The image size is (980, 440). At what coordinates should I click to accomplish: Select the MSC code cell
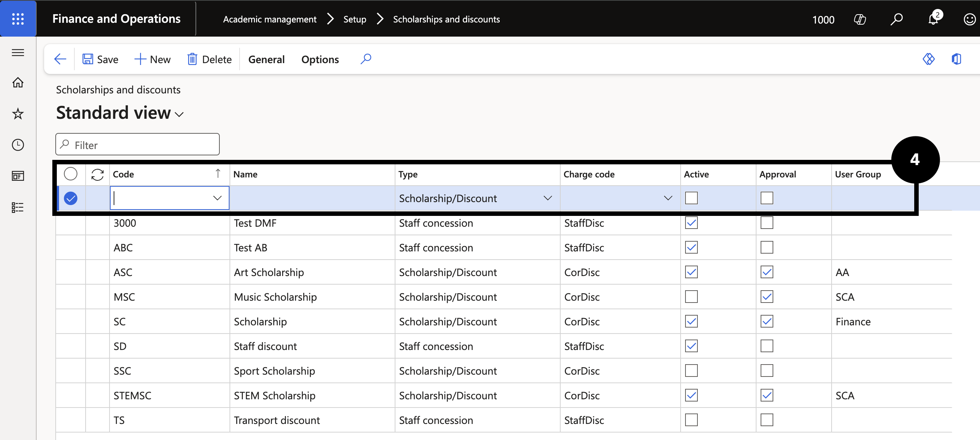(x=169, y=297)
